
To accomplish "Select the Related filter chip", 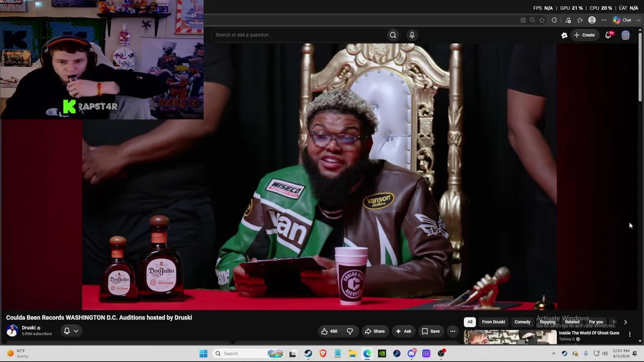I will click(x=572, y=322).
